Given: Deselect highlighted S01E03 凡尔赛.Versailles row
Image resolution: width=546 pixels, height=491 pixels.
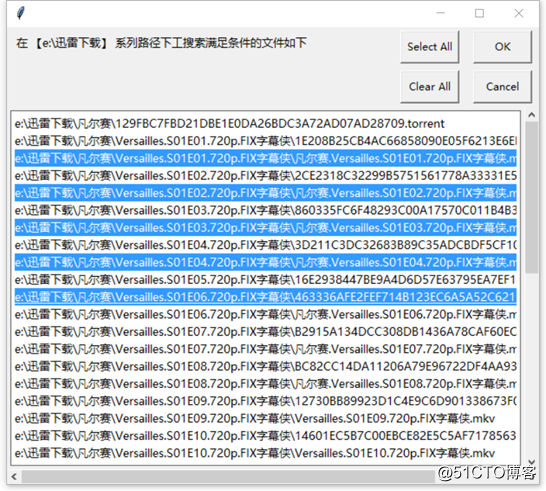Looking at the screenshot, I should click(266, 228).
